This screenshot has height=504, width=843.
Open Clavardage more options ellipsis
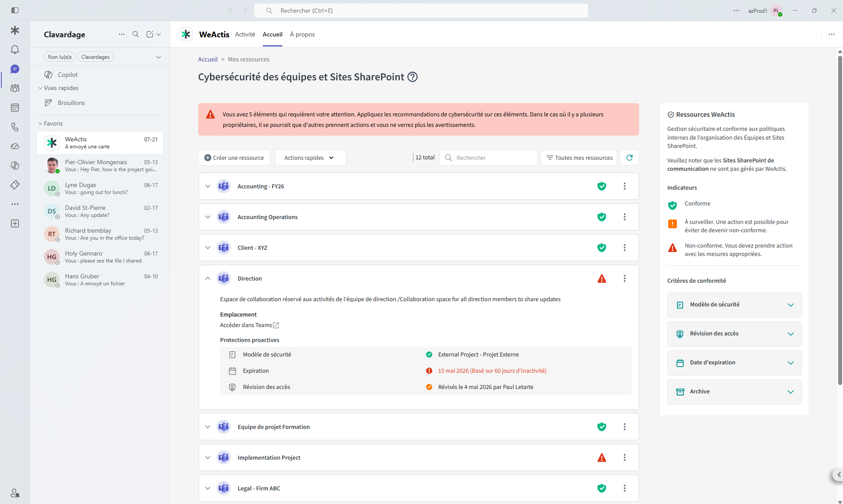pos(122,34)
